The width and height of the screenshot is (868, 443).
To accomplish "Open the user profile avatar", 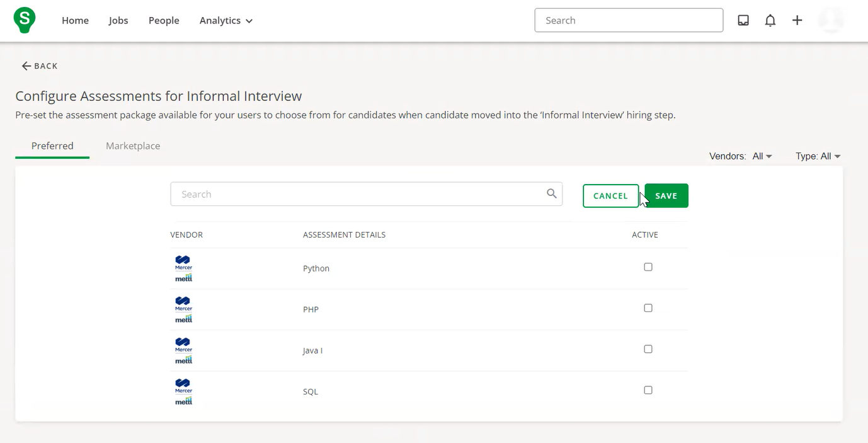I will pos(830,20).
